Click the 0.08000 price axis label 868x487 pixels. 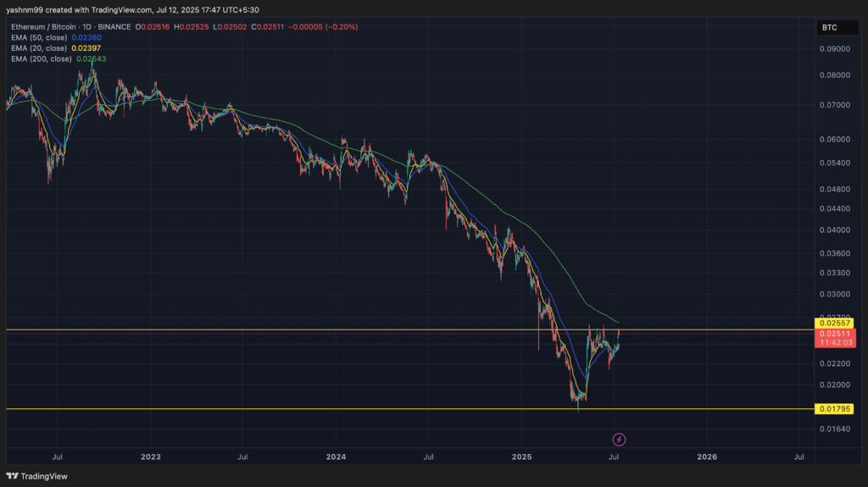pyautogui.click(x=835, y=75)
